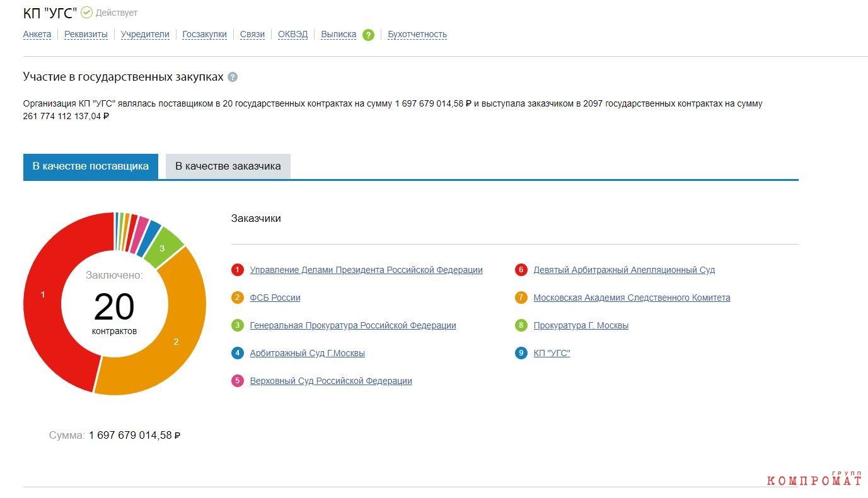Open the Арбитражный Суд Г.Москвы link
The height and width of the screenshot is (498, 868).
[308, 353]
